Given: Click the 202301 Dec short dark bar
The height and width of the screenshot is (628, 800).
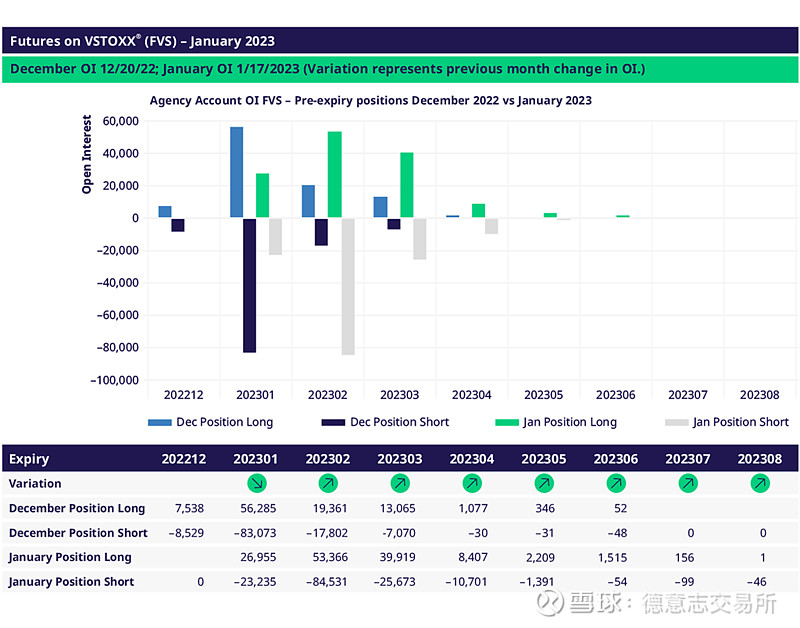Looking at the screenshot, I should click(x=249, y=285).
